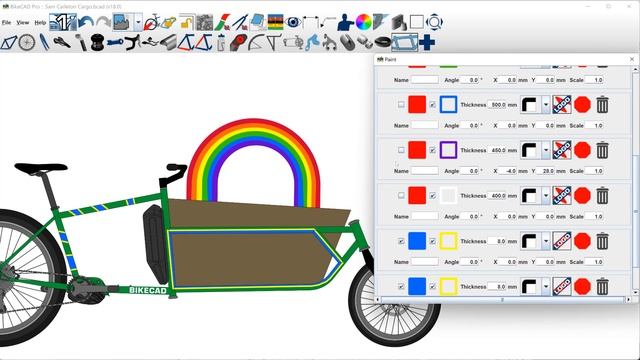Open the saddle icon
This screenshot has width=640, height=360.
tap(62, 42)
